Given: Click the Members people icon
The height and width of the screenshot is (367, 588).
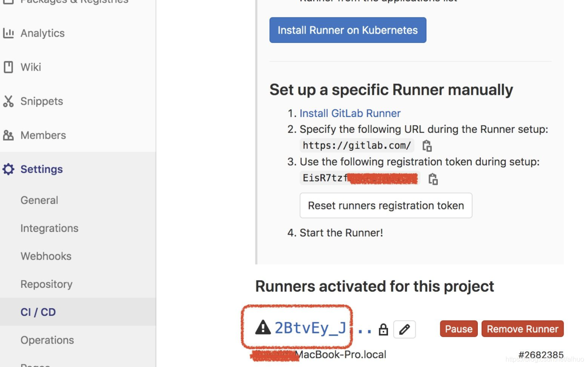Looking at the screenshot, I should [8, 135].
